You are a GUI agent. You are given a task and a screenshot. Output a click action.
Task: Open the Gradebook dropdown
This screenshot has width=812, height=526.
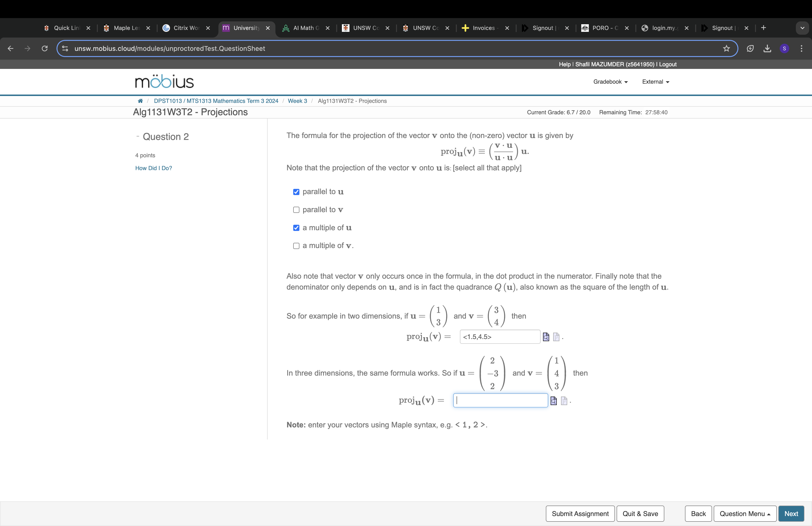(x=610, y=81)
